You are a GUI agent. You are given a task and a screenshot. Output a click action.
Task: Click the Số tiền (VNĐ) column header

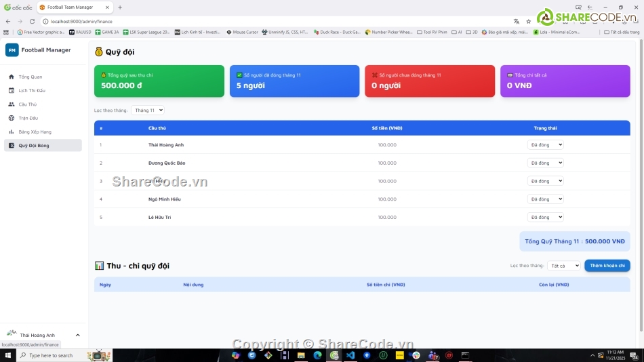387,128
